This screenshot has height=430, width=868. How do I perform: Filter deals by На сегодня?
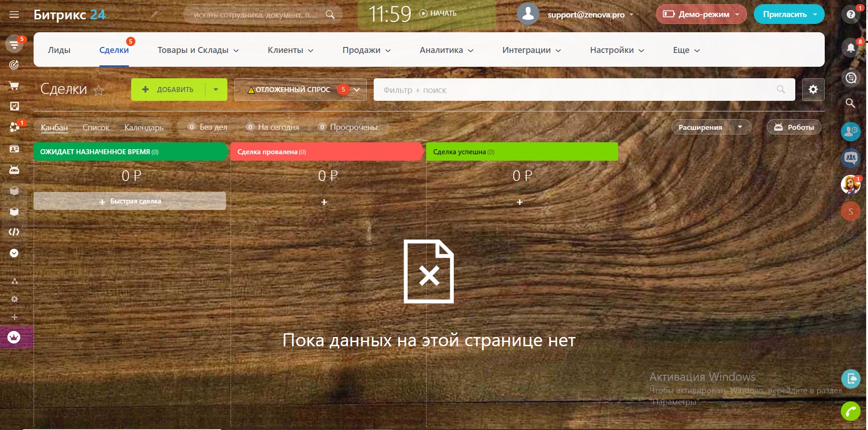tap(272, 127)
